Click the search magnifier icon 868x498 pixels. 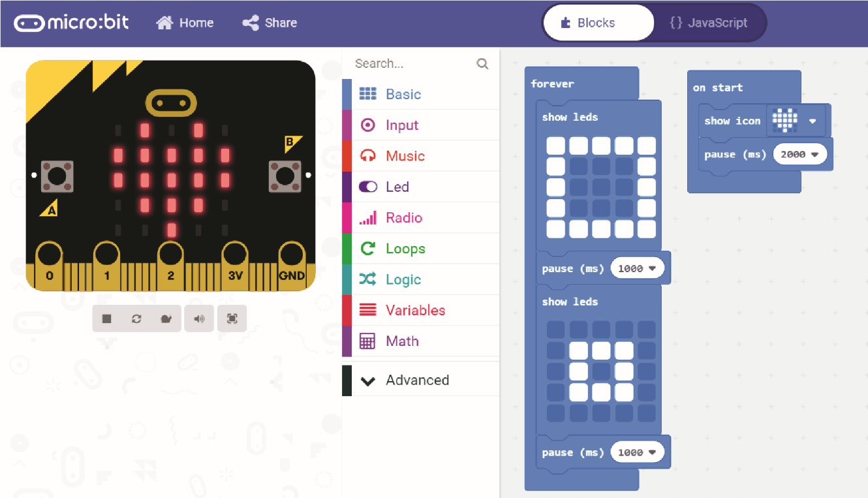482,63
